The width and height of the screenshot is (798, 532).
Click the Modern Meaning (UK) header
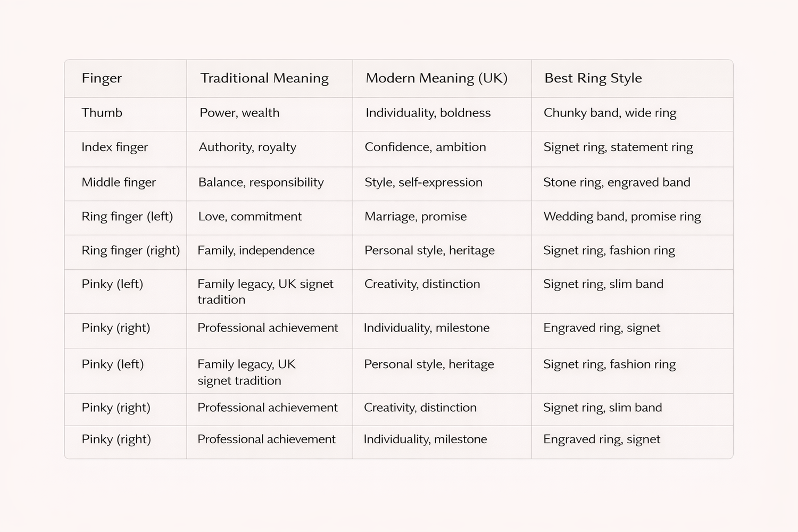click(436, 78)
